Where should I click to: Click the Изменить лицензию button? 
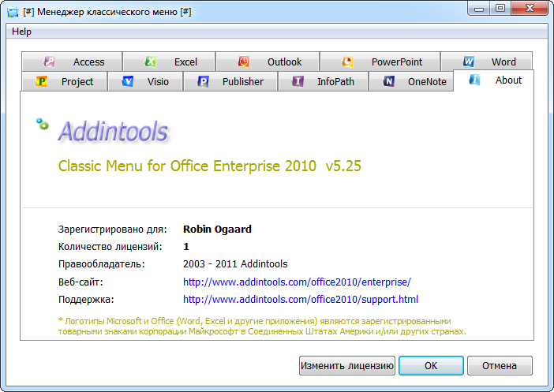[347, 365]
